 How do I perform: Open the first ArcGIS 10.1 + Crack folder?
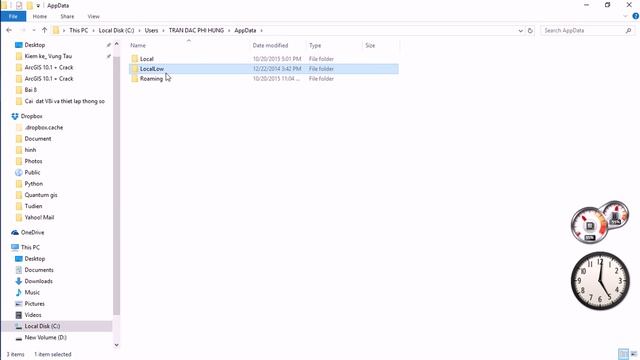[49, 67]
